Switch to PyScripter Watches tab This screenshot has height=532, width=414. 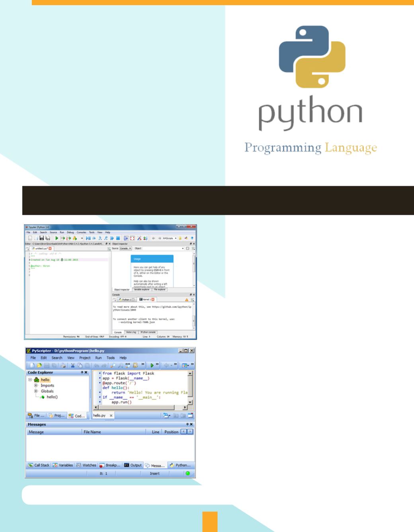(86, 465)
